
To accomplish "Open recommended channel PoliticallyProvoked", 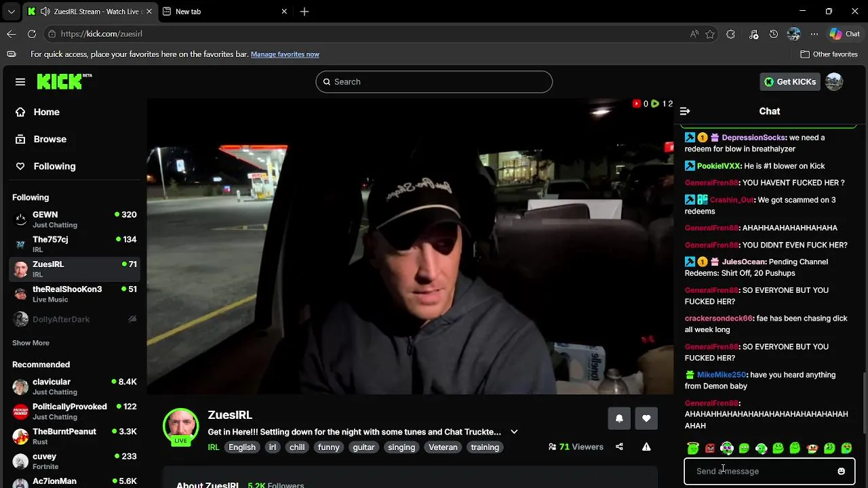I will coord(75,411).
